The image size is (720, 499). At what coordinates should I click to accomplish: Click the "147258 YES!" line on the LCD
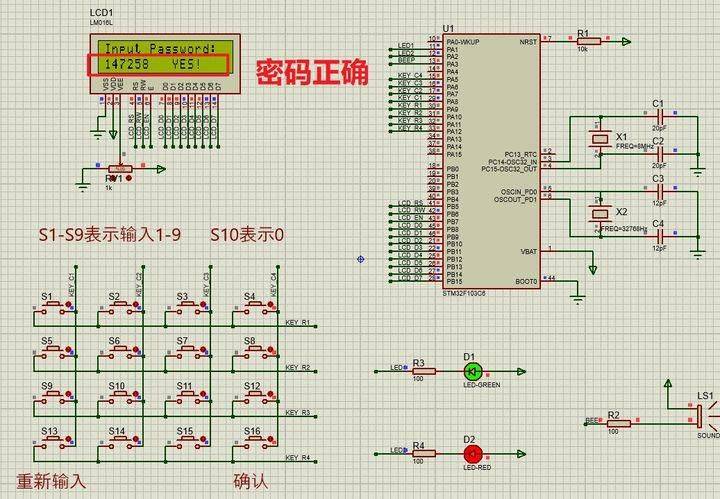[x=153, y=64]
